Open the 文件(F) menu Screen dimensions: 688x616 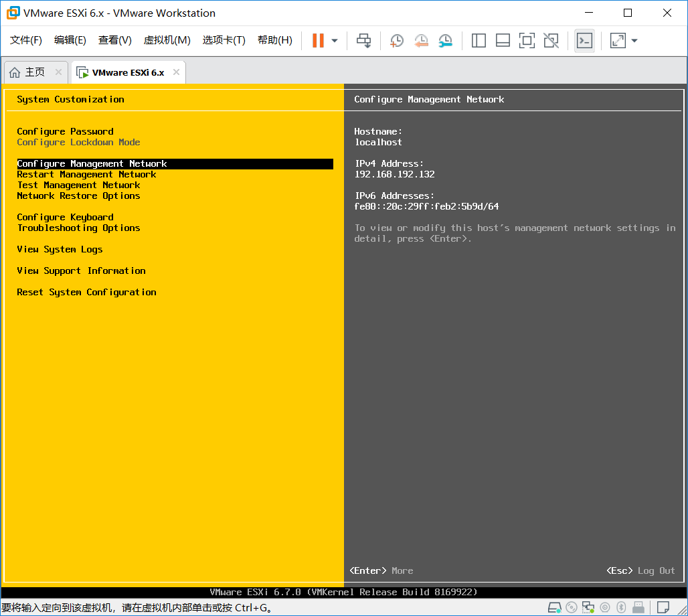point(26,40)
